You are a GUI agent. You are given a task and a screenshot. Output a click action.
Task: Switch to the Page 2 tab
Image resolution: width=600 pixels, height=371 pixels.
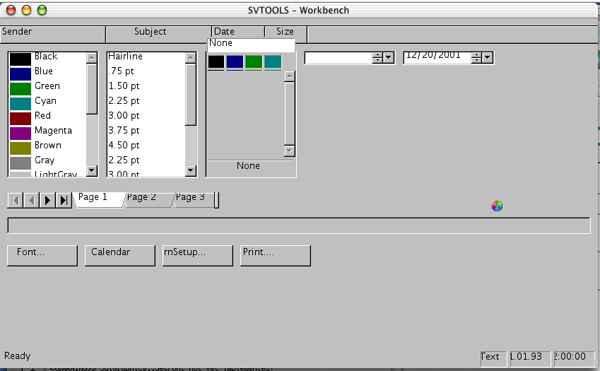[147, 199]
